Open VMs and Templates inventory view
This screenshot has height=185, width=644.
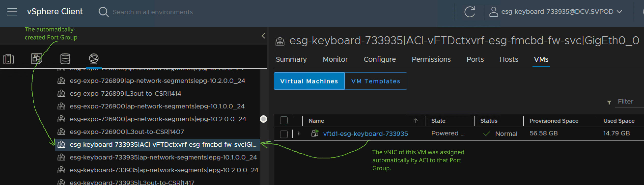click(37, 59)
